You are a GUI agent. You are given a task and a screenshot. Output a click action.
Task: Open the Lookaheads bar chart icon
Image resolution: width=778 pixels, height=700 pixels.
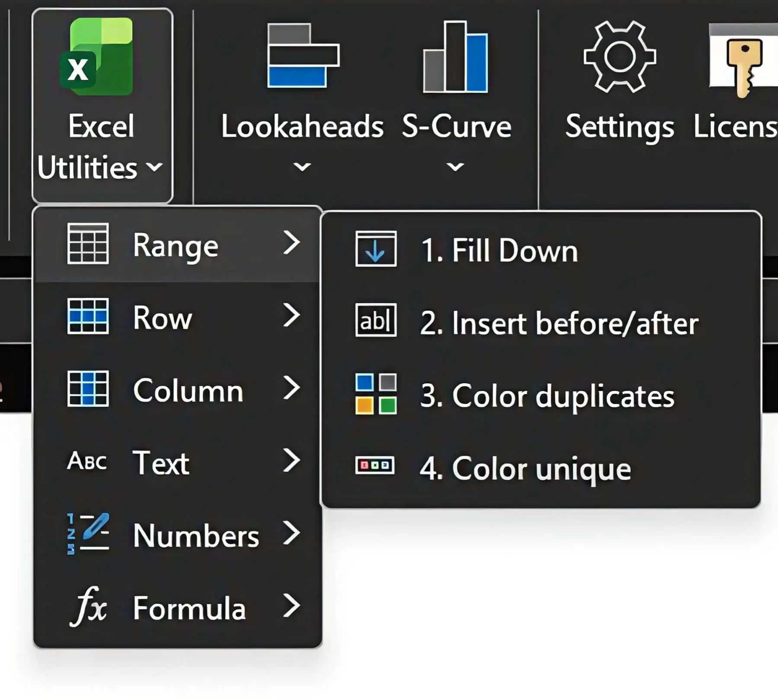303,56
